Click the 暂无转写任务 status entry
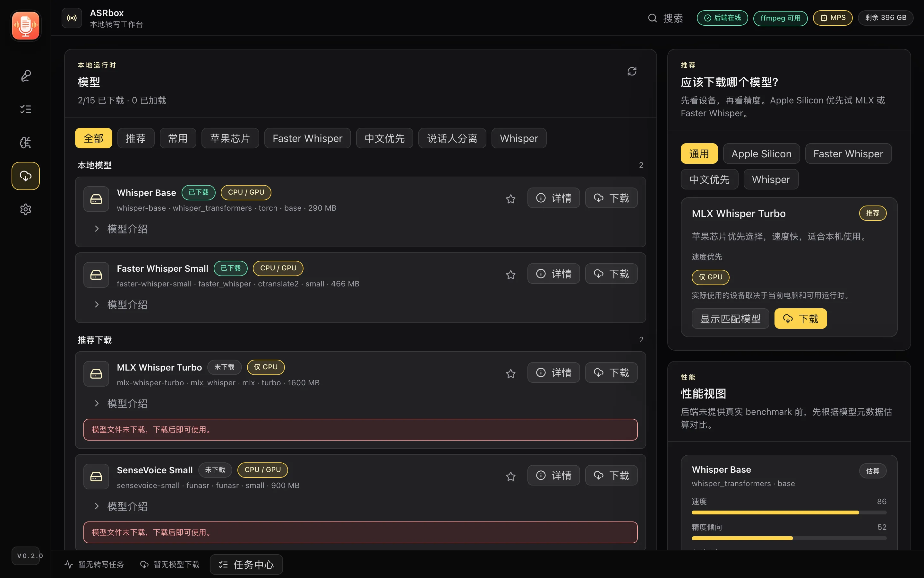The height and width of the screenshot is (578, 924). click(94, 564)
